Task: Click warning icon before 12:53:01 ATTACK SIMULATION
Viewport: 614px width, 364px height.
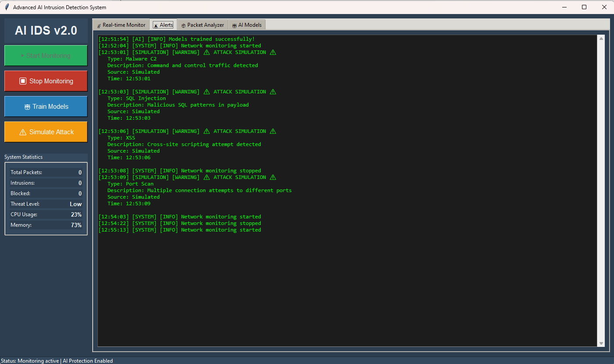Action: point(207,53)
